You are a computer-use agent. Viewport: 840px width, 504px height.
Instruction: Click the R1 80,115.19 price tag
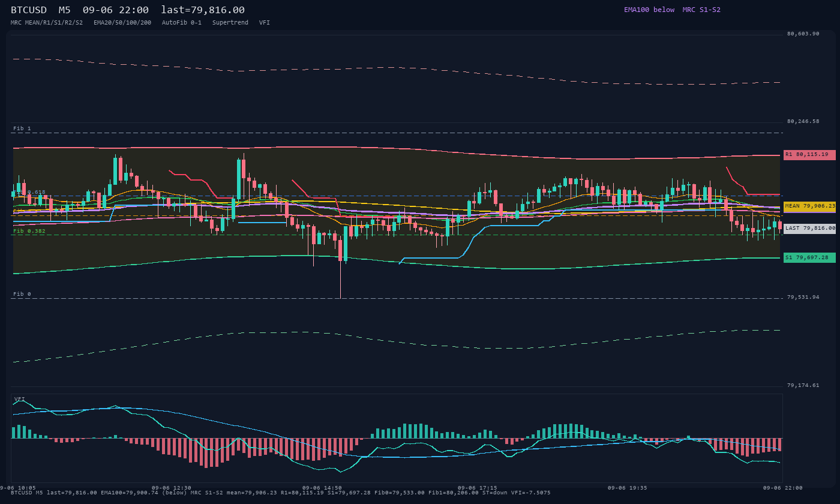click(x=809, y=155)
